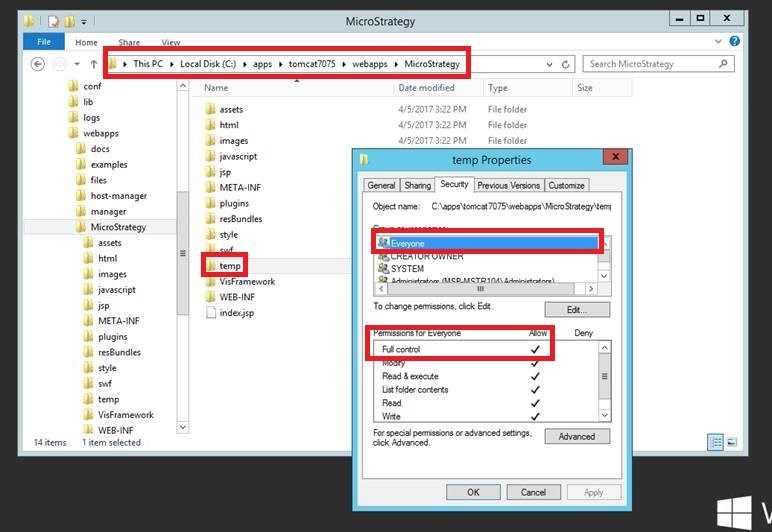
Task: Click This PC in the breadcrumb
Action: pos(148,64)
